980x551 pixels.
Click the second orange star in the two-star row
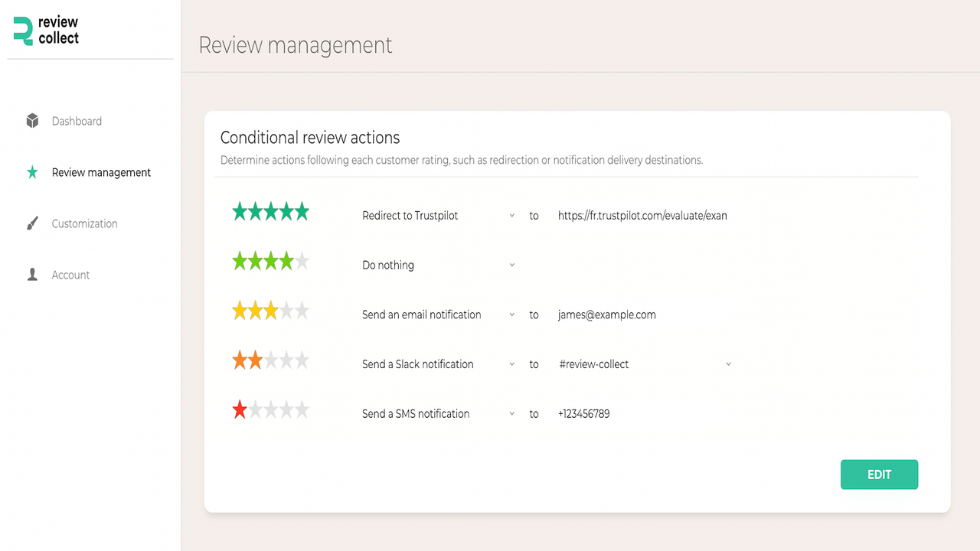[x=255, y=360]
